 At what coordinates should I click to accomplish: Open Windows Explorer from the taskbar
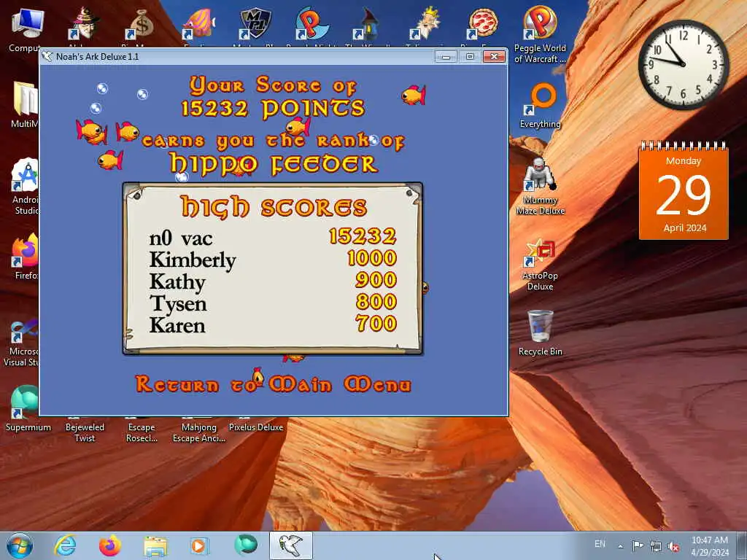point(155,545)
